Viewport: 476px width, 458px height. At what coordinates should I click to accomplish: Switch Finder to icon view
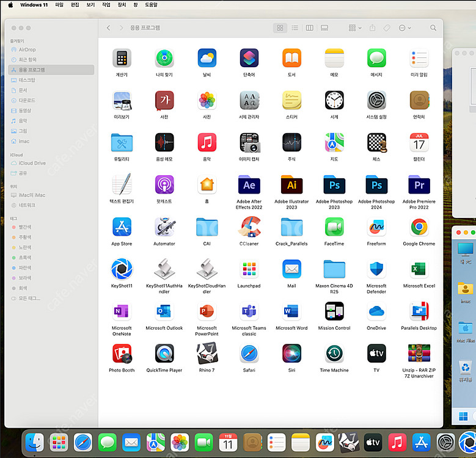click(280, 28)
